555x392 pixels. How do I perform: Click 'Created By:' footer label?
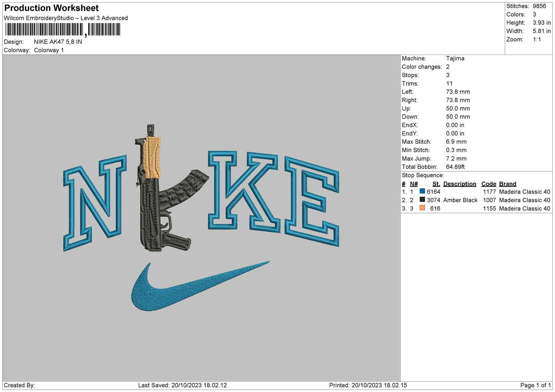pyautogui.click(x=19, y=385)
